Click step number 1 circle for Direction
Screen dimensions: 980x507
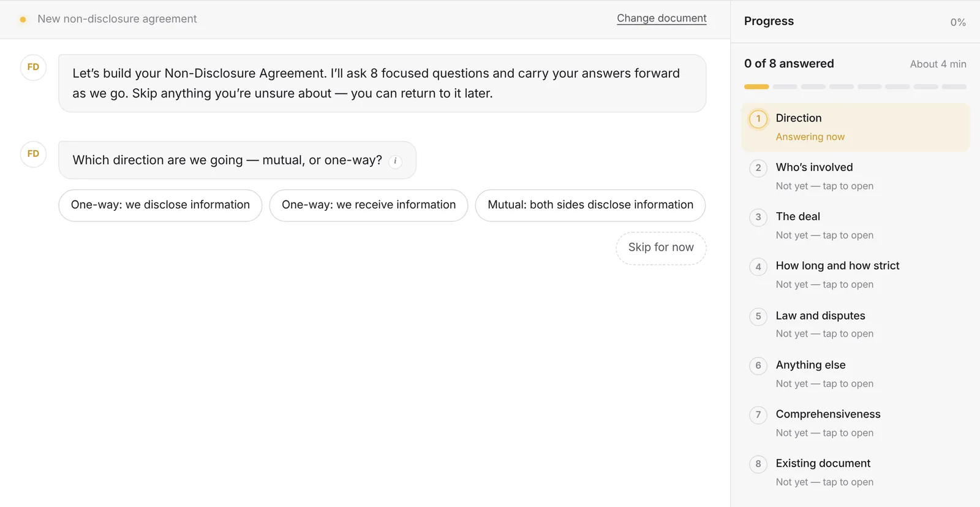click(758, 119)
